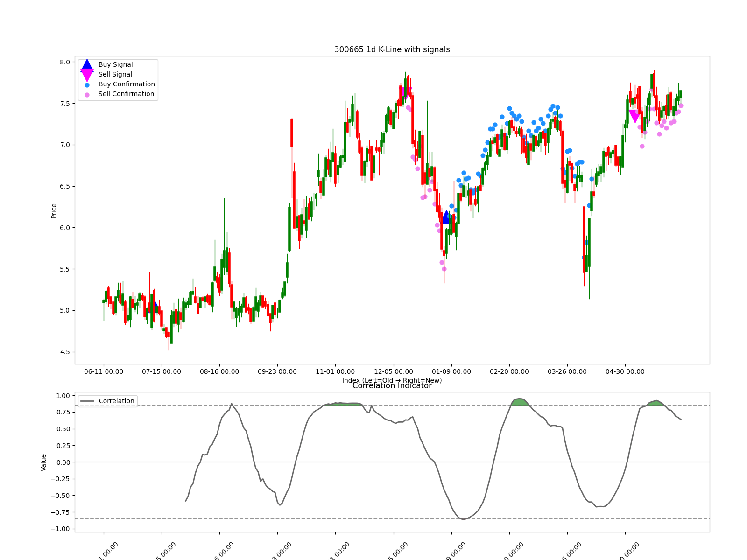Screen dimensions: 747x560
Task: Click the 0.50 correlation tick label
Action: coord(63,429)
